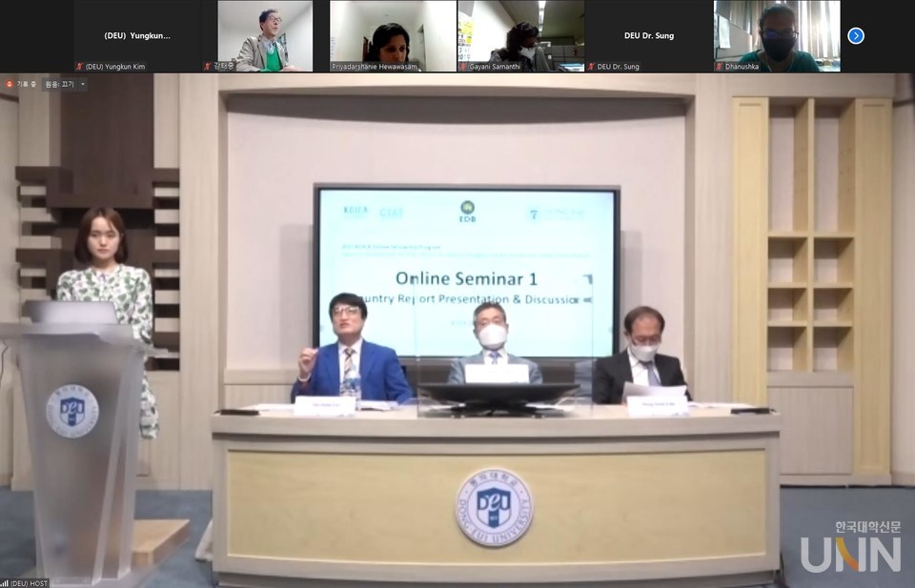Screen dimensions: 915x588
Task: Click the blue next-participants arrow icon
Action: point(856,35)
